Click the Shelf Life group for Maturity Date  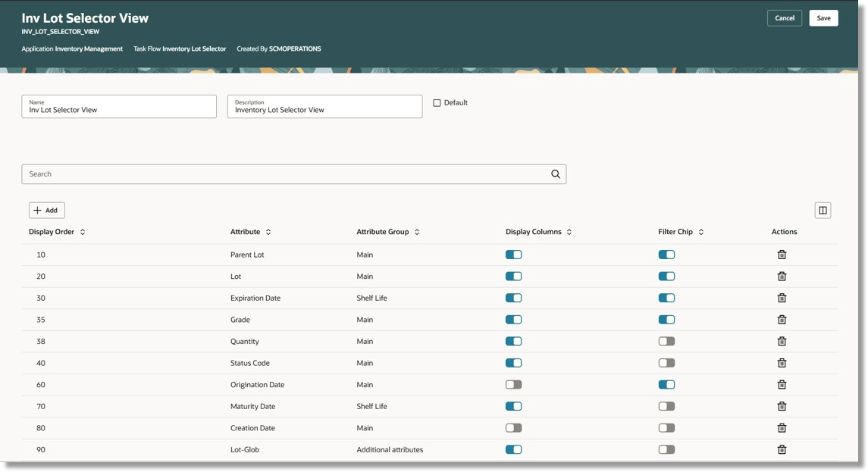(x=371, y=406)
